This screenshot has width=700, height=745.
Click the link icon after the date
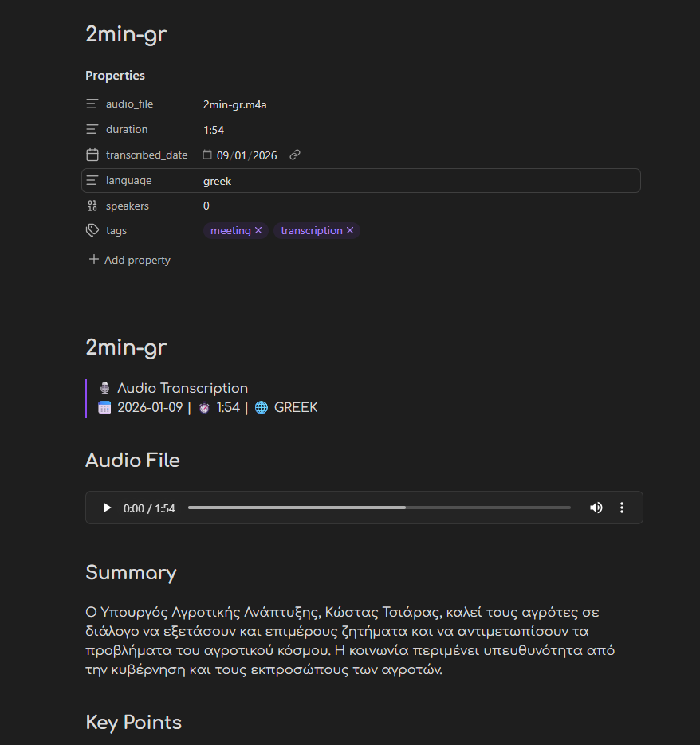click(x=294, y=155)
